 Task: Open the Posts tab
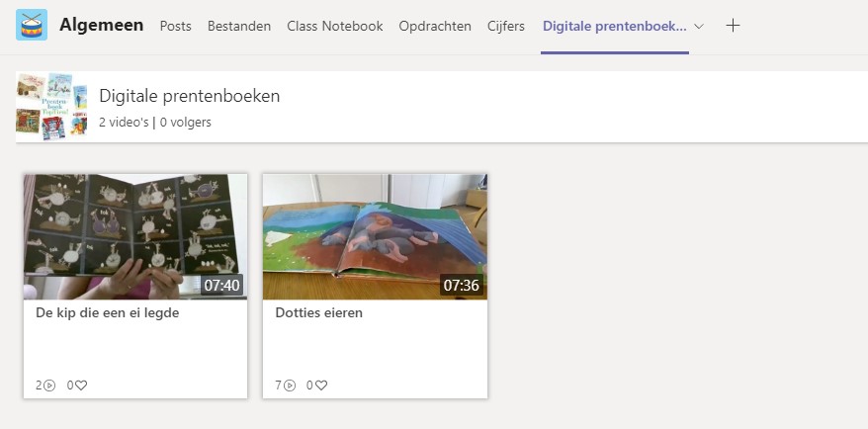(x=176, y=26)
